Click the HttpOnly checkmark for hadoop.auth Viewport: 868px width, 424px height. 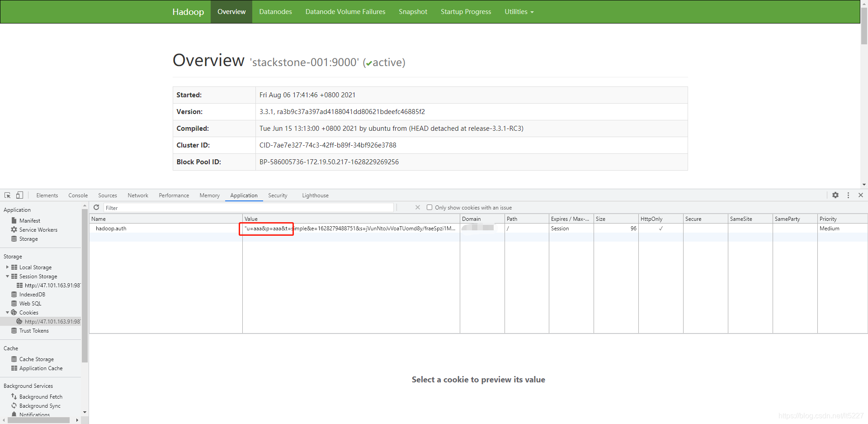tap(661, 229)
